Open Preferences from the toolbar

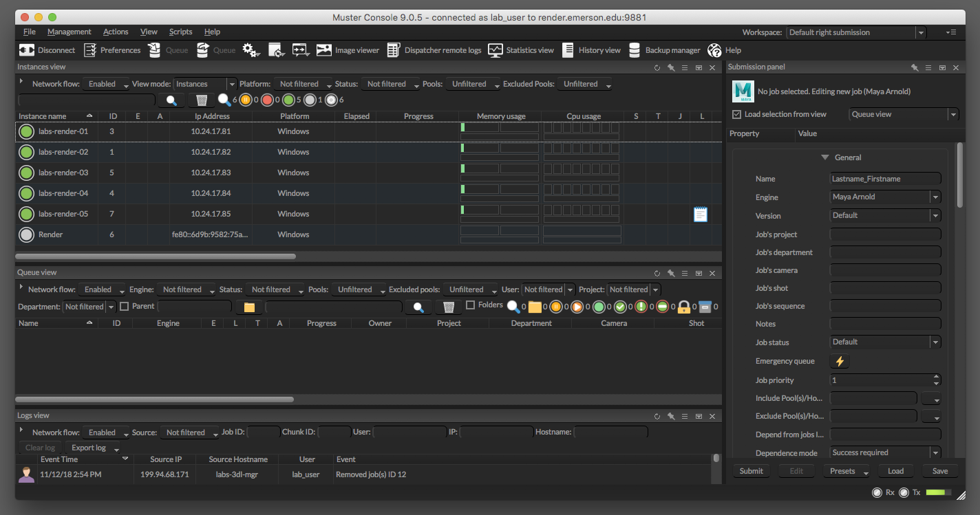111,50
